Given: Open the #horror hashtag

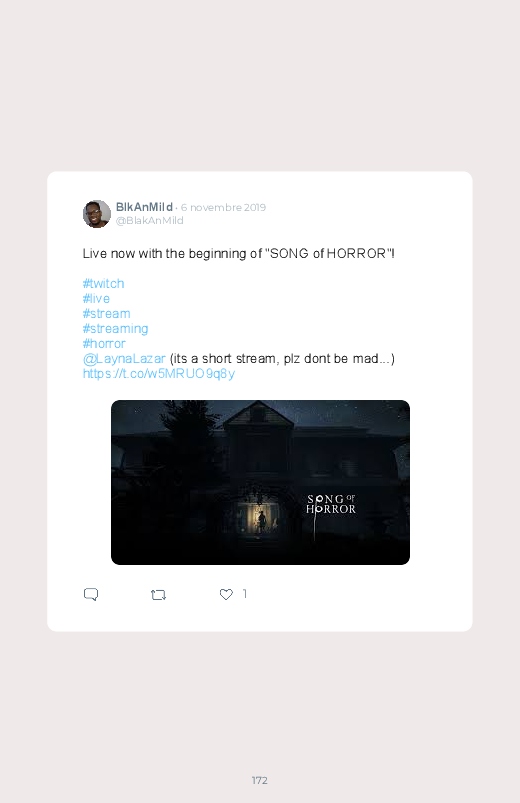Looking at the screenshot, I should tap(104, 343).
